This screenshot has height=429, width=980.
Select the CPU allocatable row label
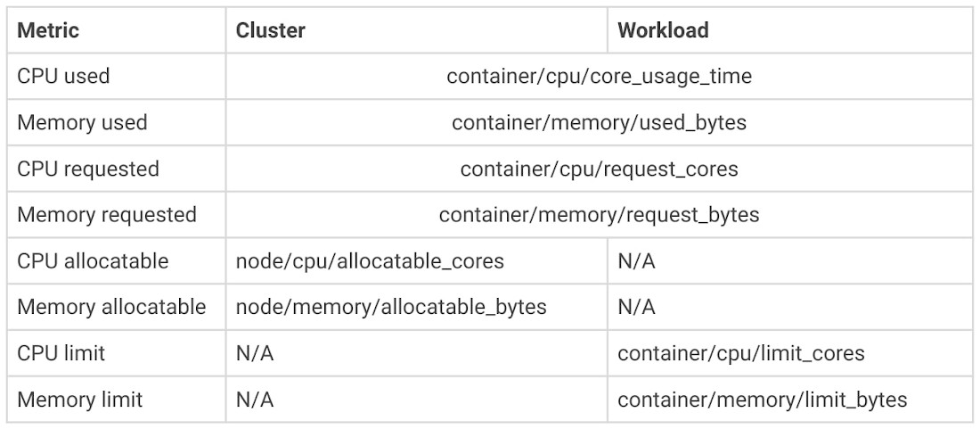point(93,261)
